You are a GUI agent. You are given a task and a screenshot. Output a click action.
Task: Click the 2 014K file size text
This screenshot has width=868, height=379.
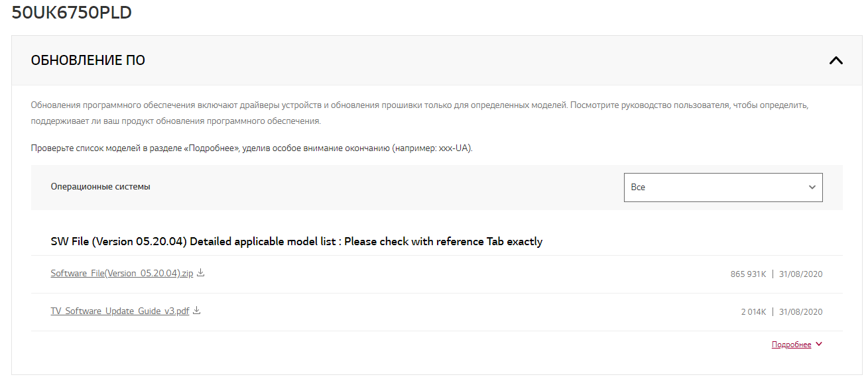click(753, 311)
